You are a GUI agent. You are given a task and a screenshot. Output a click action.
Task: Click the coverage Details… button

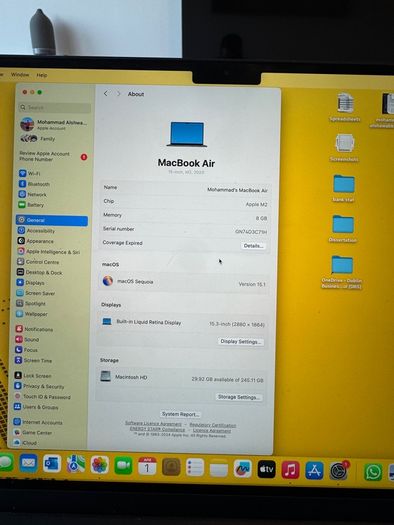click(x=253, y=246)
